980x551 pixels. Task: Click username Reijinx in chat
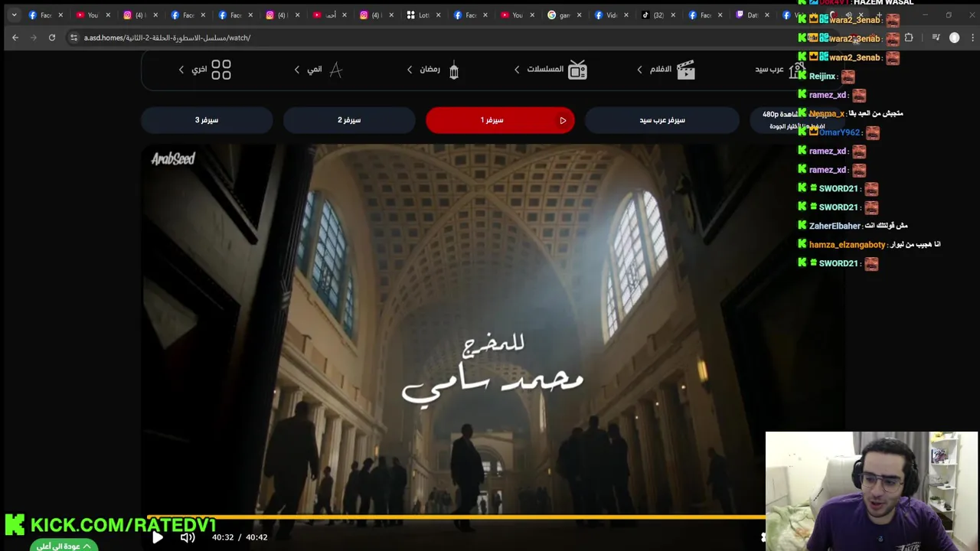click(x=822, y=77)
